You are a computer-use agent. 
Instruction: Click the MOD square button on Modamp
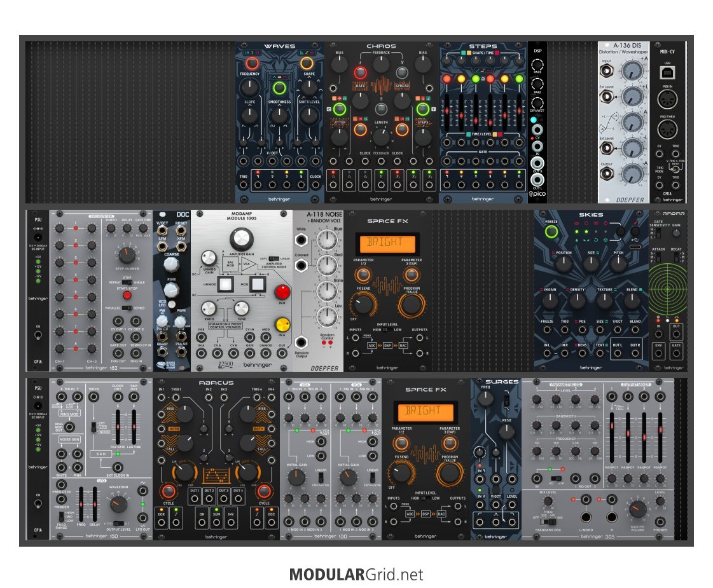pyautogui.click(x=258, y=284)
